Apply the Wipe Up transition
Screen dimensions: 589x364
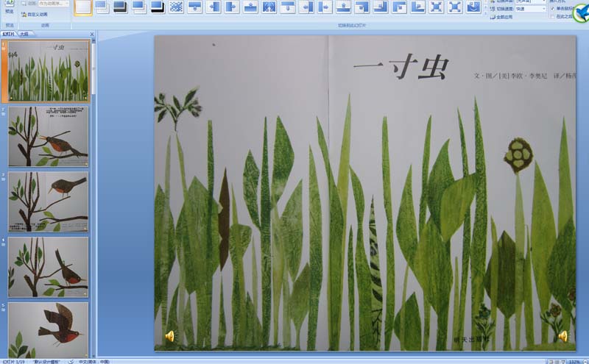click(x=250, y=7)
